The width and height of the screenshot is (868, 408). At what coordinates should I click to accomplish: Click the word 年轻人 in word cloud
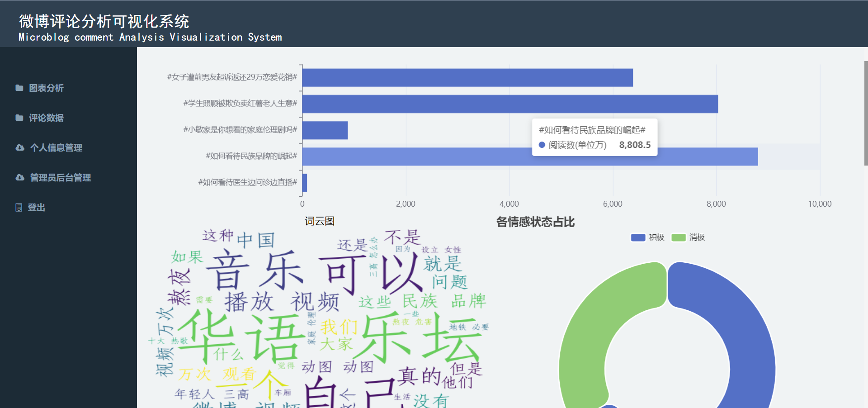[x=194, y=394]
